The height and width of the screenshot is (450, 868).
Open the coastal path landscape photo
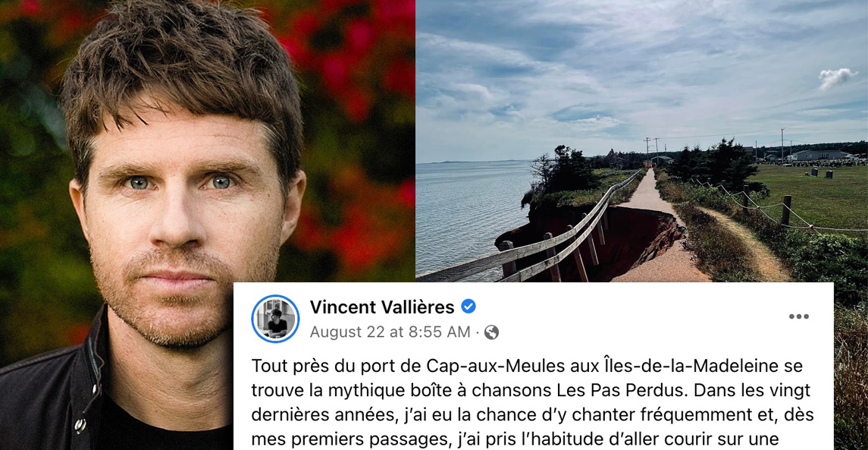point(641,141)
